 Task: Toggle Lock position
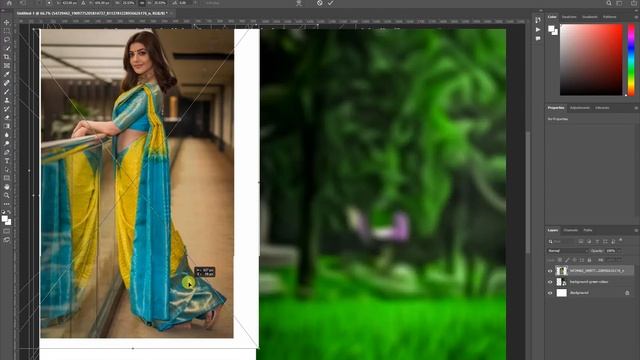pos(575,260)
